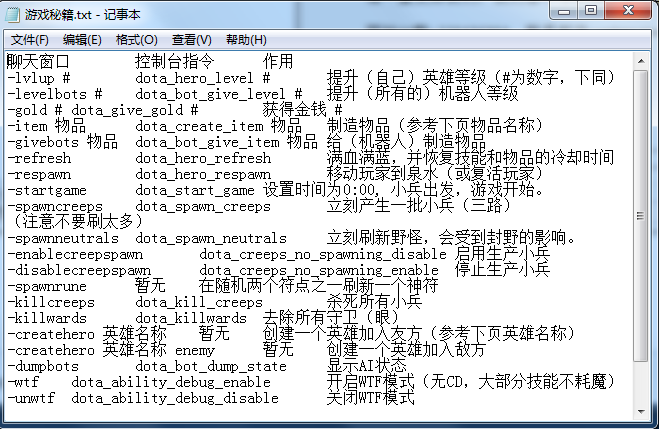Viewport: 659px width, 429px height.
Task: Click the text '去除所有守卫(眼)'
Action: tap(330, 318)
